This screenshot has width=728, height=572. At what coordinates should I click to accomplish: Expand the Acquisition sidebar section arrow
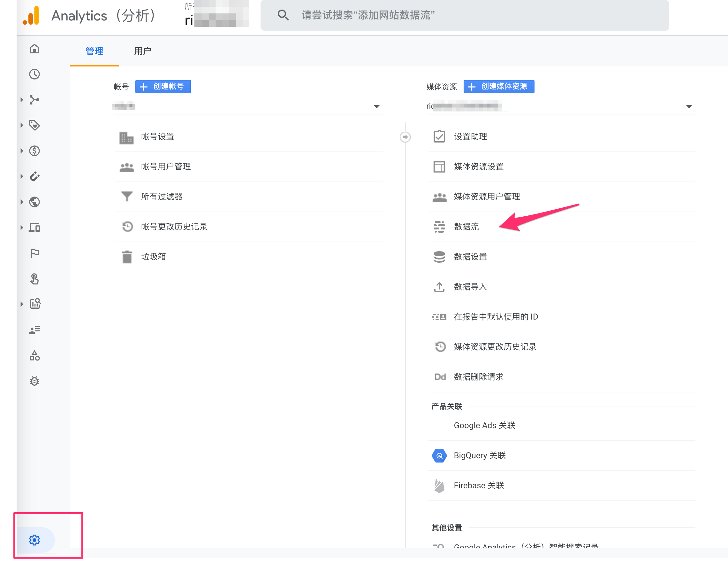pyautogui.click(x=22, y=100)
